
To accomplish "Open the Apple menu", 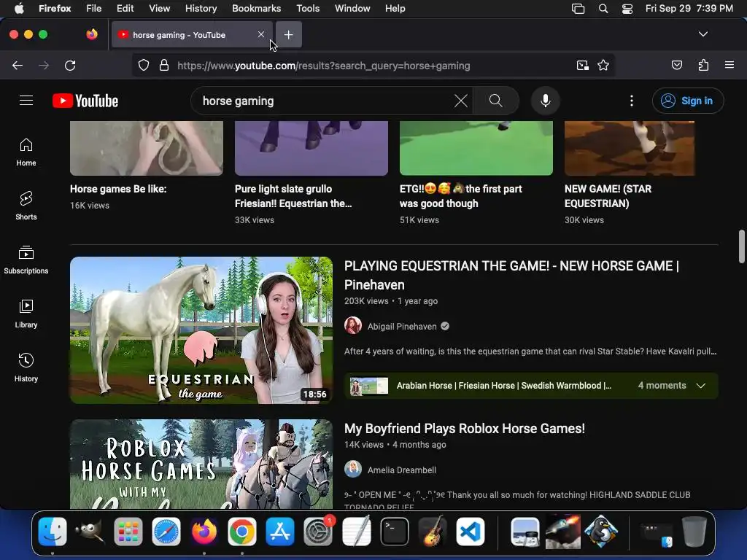I will [x=20, y=8].
